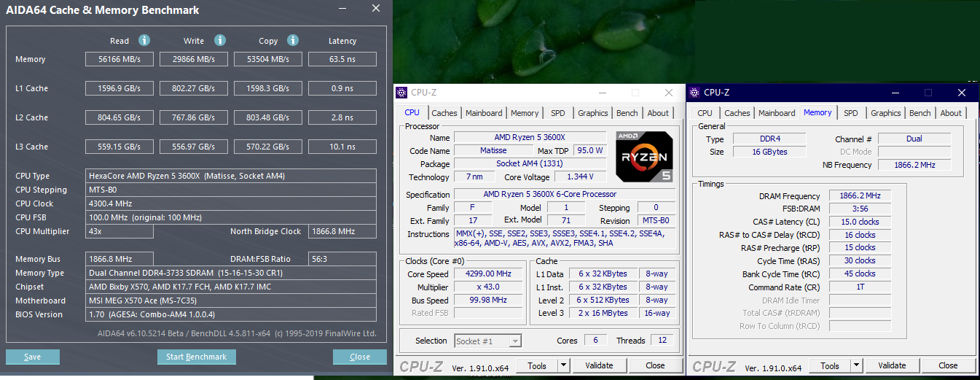Minimize the AIDA64 benchmark window

[342, 9]
